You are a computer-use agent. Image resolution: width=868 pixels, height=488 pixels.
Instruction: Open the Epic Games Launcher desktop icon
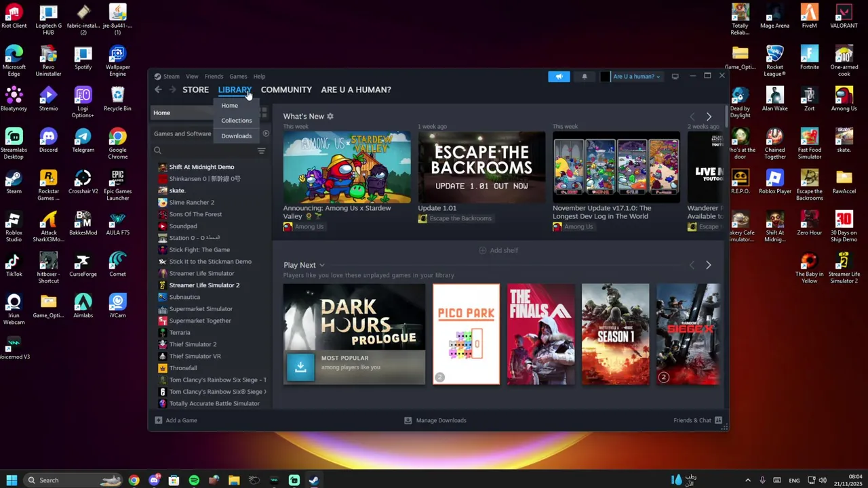[x=117, y=186]
